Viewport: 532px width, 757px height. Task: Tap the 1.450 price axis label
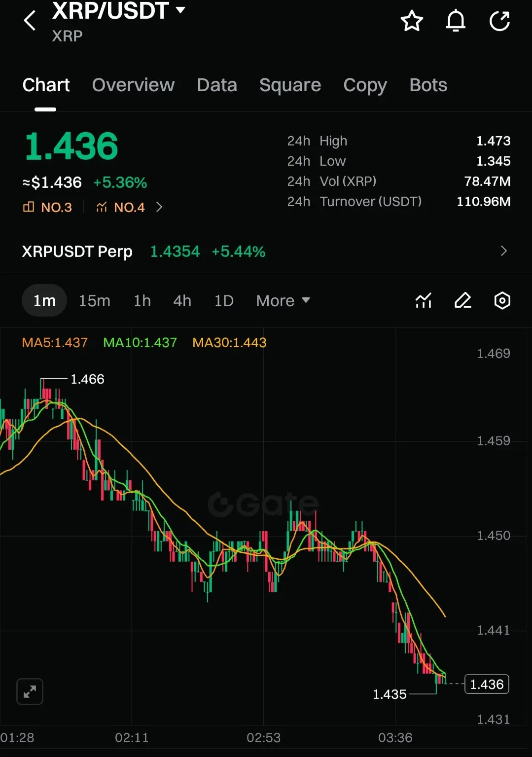[x=493, y=536]
